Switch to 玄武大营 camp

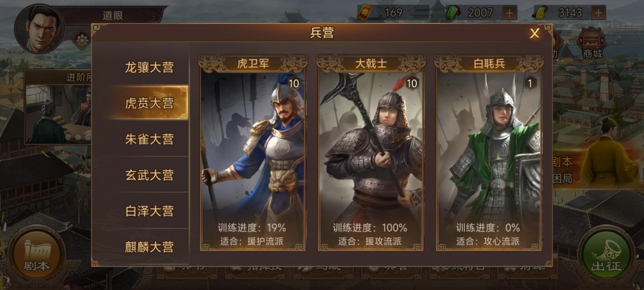click(149, 175)
